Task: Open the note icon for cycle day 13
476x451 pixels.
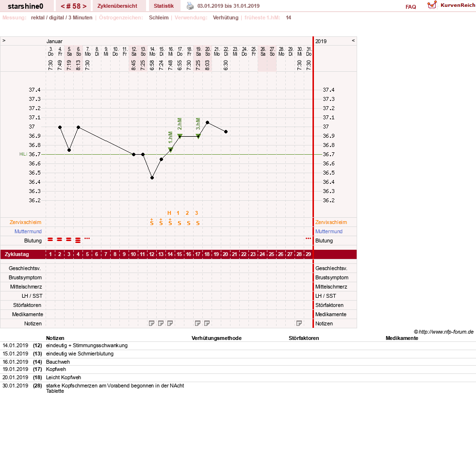Action: (161, 323)
